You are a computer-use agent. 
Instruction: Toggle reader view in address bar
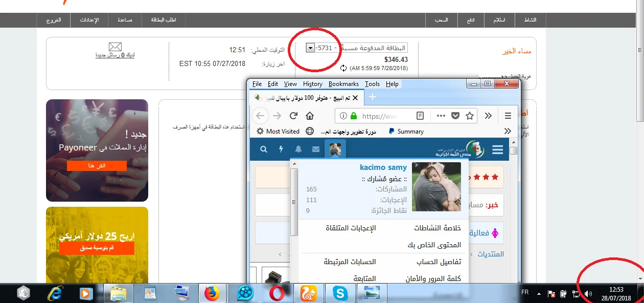[420, 116]
